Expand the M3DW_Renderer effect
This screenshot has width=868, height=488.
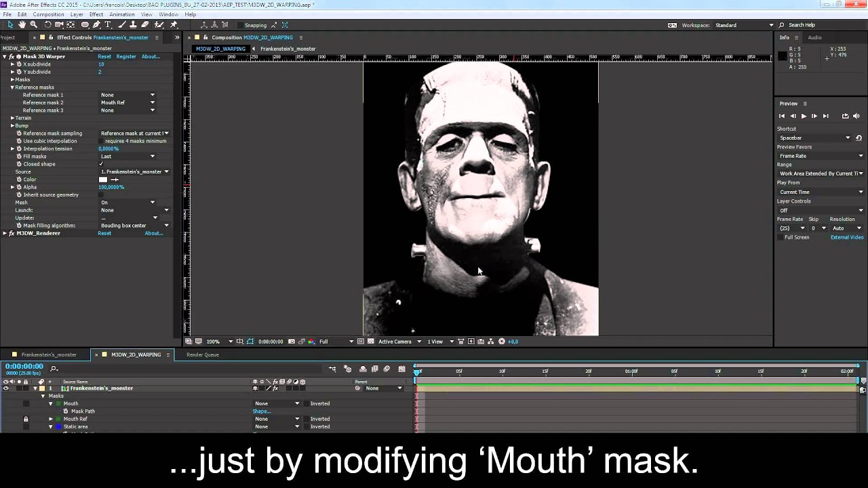click(x=5, y=233)
